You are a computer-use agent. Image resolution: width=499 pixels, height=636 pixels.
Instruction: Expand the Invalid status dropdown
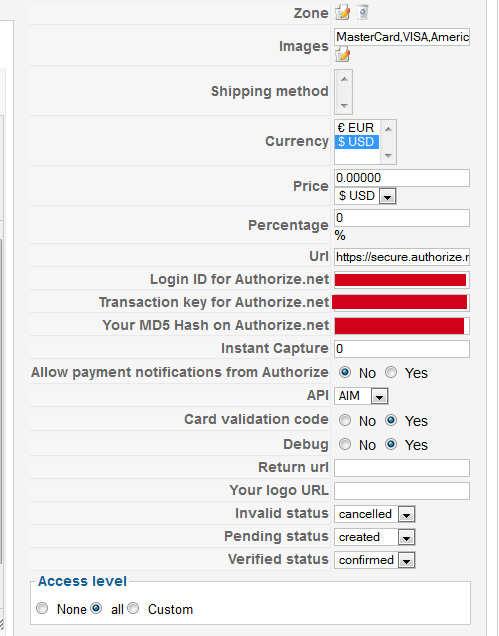pyautogui.click(x=374, y=514)
